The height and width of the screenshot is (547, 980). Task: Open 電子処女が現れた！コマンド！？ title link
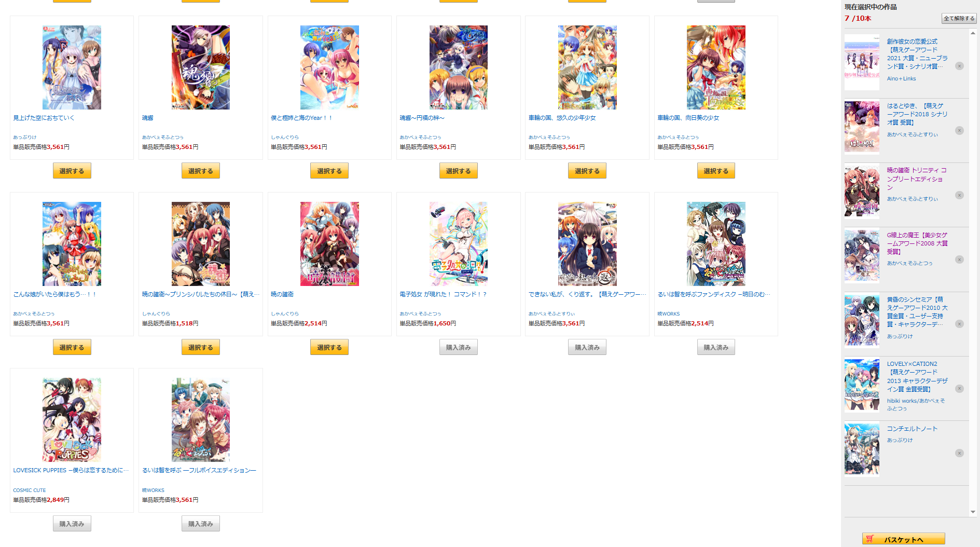[x=443, y=294]
